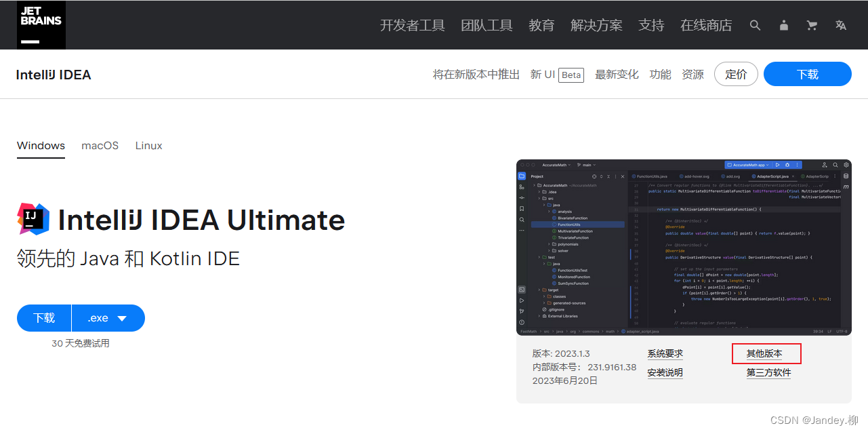The width and height of the screenshot is (868, 432).
Task: Select the macOS tab
Action: click(x=100, y=146)
